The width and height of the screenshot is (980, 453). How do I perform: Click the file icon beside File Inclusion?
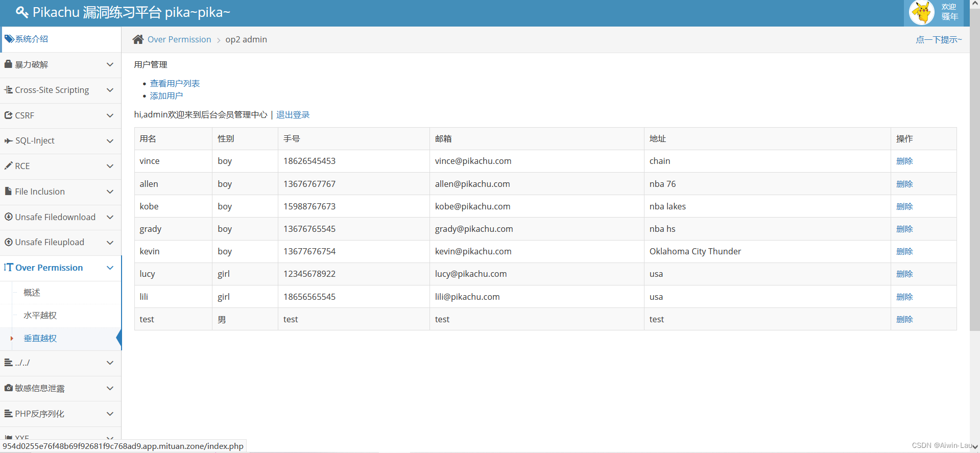pyautogui.click(x=8, y=192)
